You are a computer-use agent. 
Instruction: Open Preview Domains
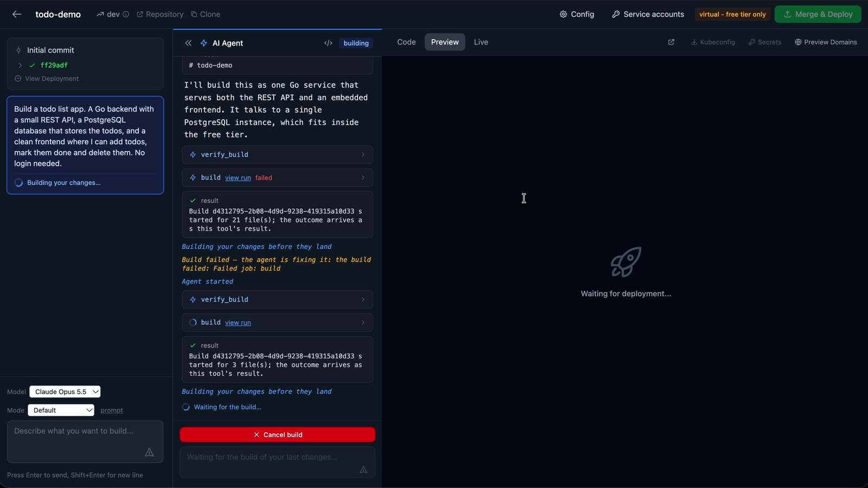coord(826,42)
